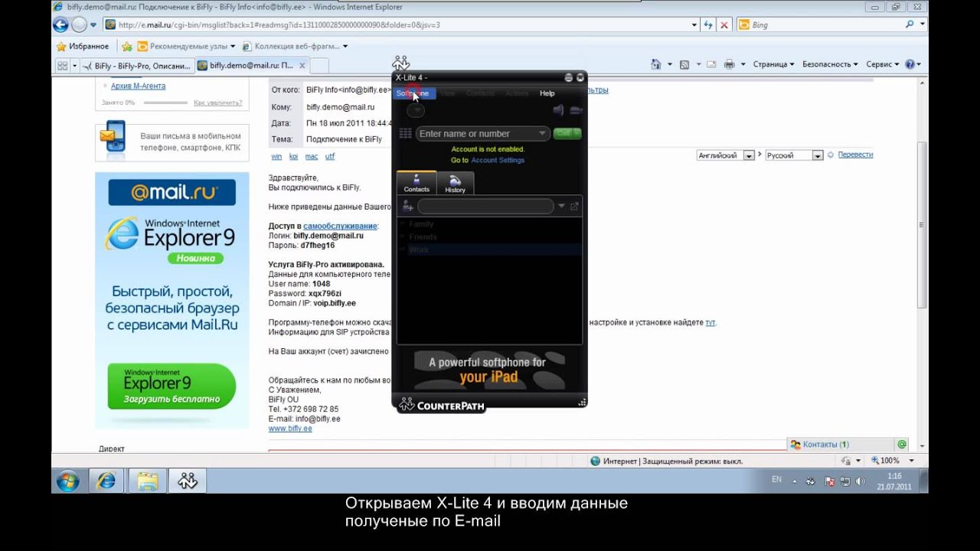
Task: Click the volume icon in system tray
Action: click(x=859, y=481)
